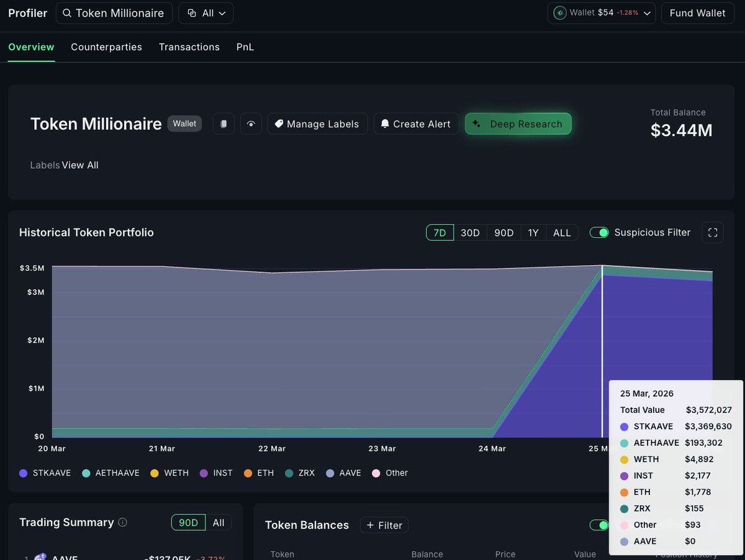The height and width of the screenshot is (560, 745).
Task: Click the Token Millionaire search field
Action: 120,13
